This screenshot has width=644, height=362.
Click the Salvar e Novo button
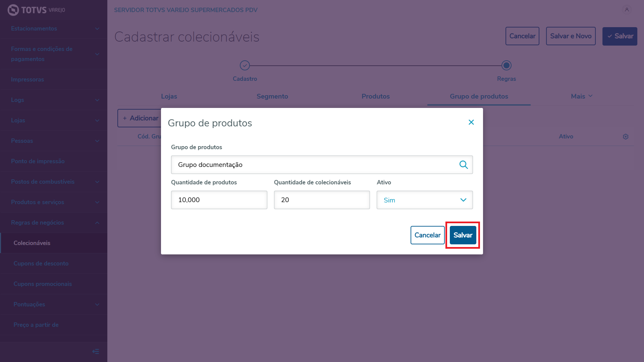pos(571,36)
